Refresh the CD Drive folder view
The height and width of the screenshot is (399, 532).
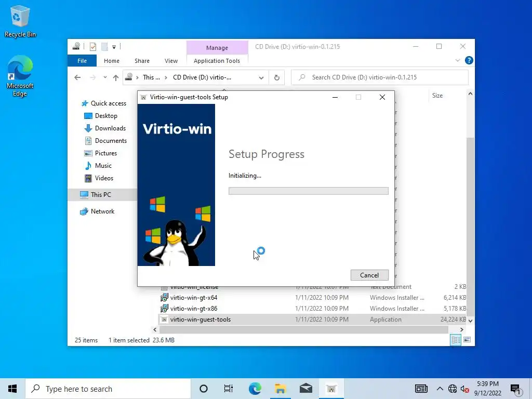[x=277, y=78]
